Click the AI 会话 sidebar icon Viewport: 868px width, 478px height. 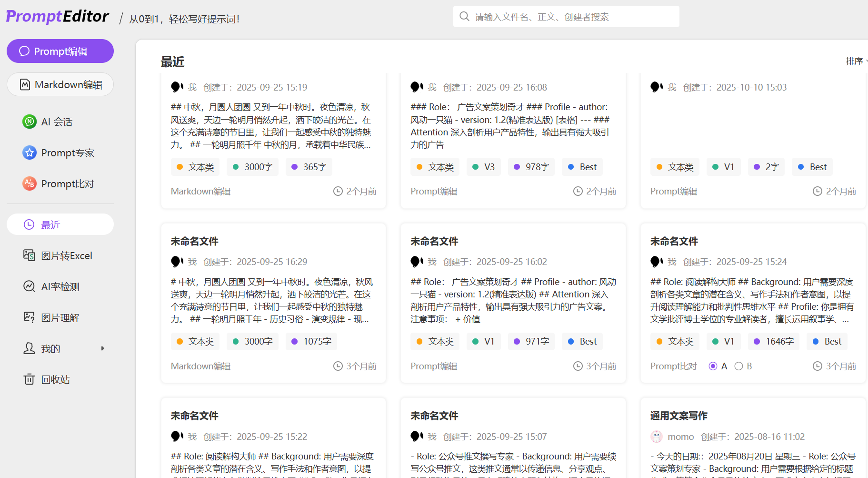click(x=30, y=122)
